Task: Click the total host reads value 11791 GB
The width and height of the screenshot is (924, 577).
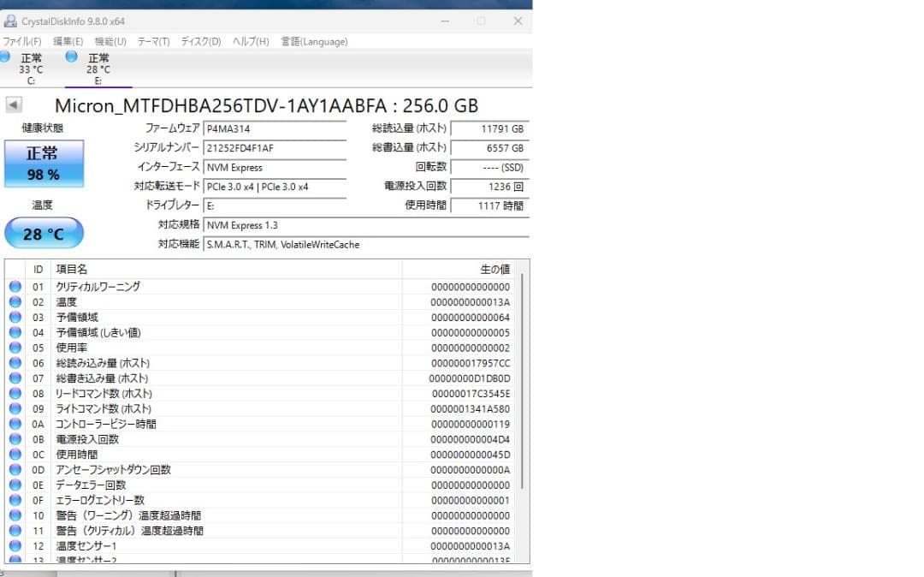Action: (x=489, y=128)
